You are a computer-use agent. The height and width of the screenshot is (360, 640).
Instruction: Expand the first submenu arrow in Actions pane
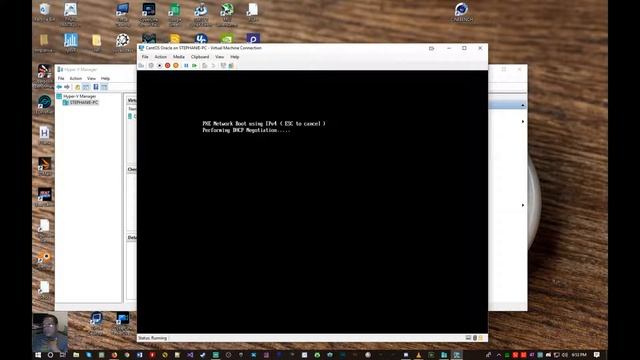523,122
